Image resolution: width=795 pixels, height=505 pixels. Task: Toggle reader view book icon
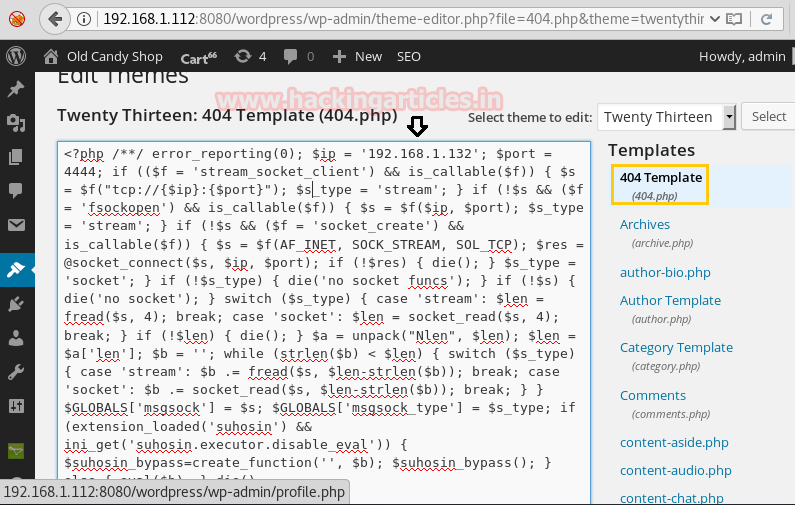point(734,19)
